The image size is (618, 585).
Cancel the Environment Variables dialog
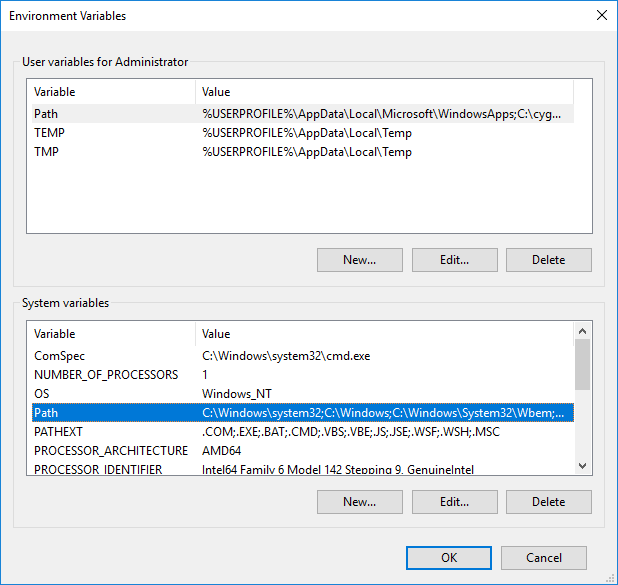pos(543,558)
